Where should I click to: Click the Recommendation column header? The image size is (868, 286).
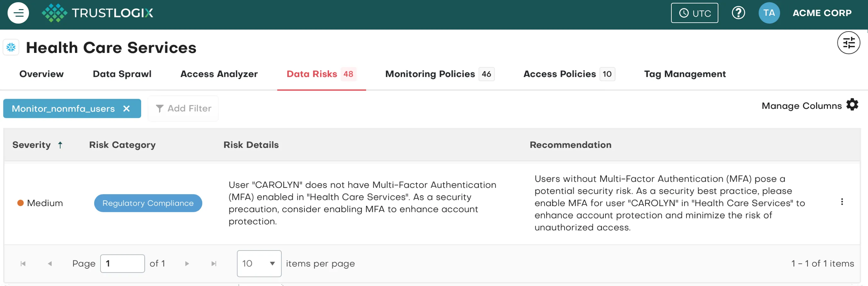click(x=570, y=145)
